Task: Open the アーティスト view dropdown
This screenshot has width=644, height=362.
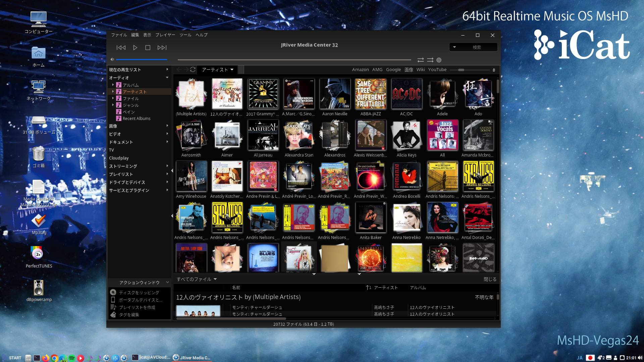Action: point(232,70)
